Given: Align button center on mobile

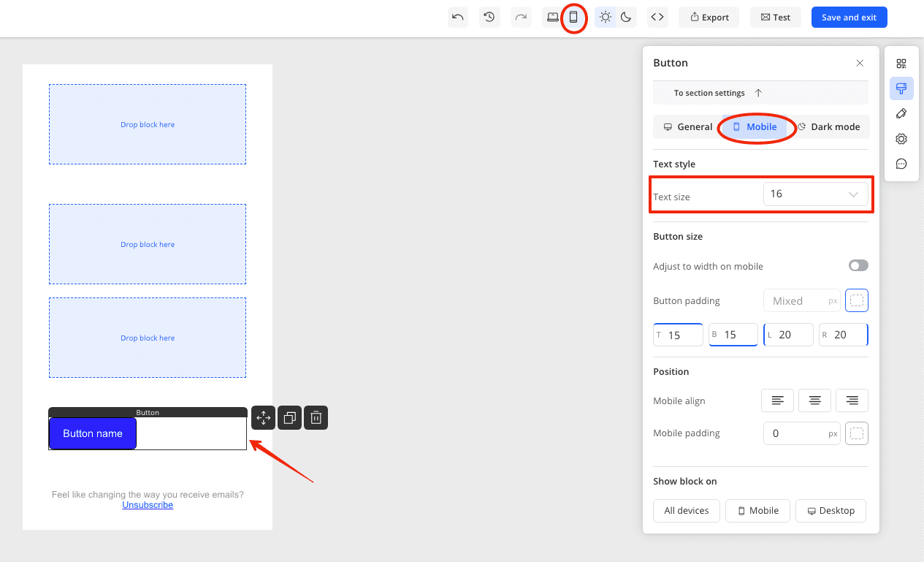Looking at the screenshot, I should 815,400.
